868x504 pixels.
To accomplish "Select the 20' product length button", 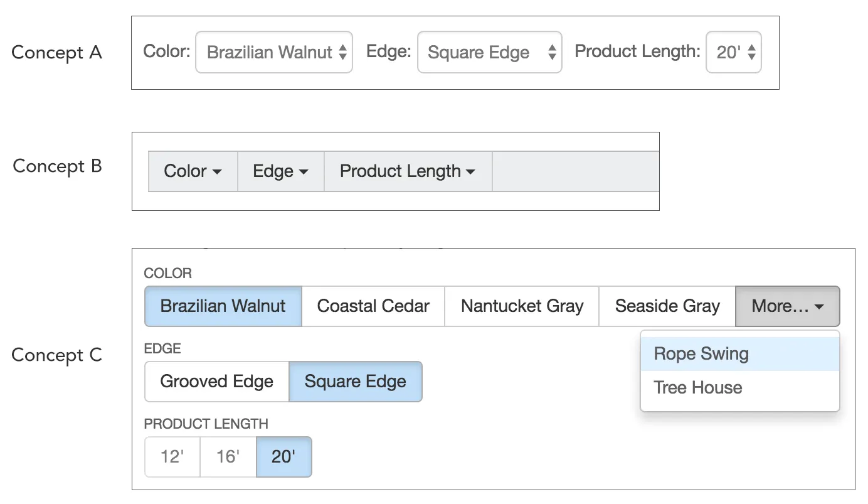I will pyautogui.click(x=283, y=457).
